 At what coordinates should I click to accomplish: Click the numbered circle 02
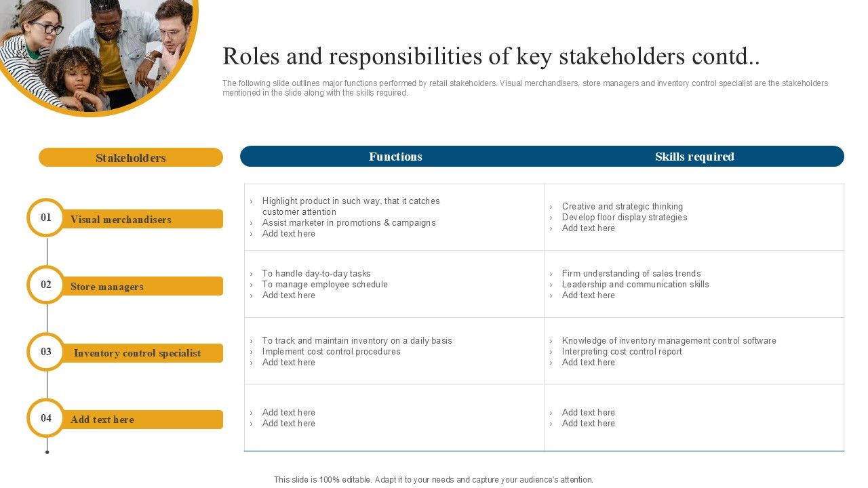(46, 285)
